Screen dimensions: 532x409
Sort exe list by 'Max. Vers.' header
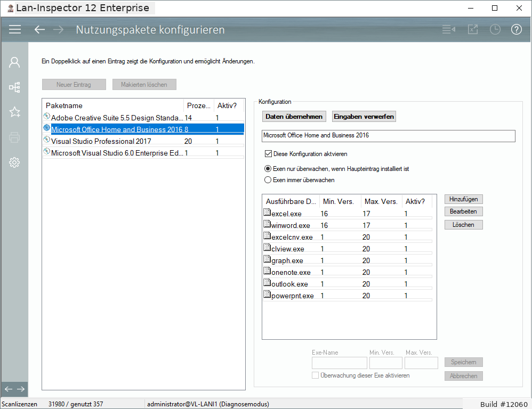[x=381, y=202]
